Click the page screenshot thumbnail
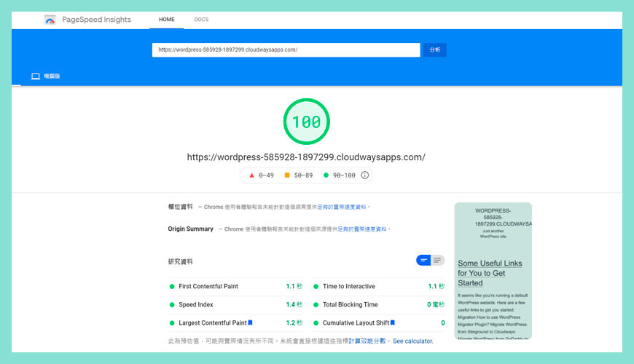This screenshot has height=364, width=634. (493, 271)
